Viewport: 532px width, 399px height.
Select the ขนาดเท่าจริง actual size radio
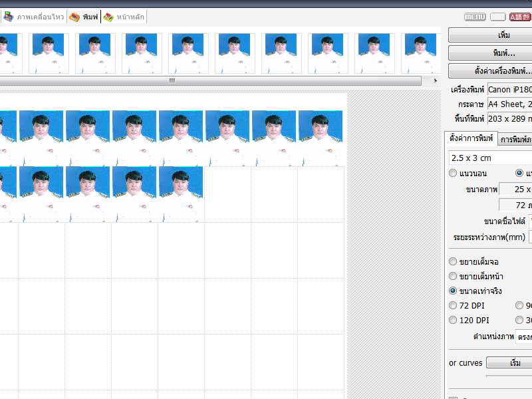[453, 291]
